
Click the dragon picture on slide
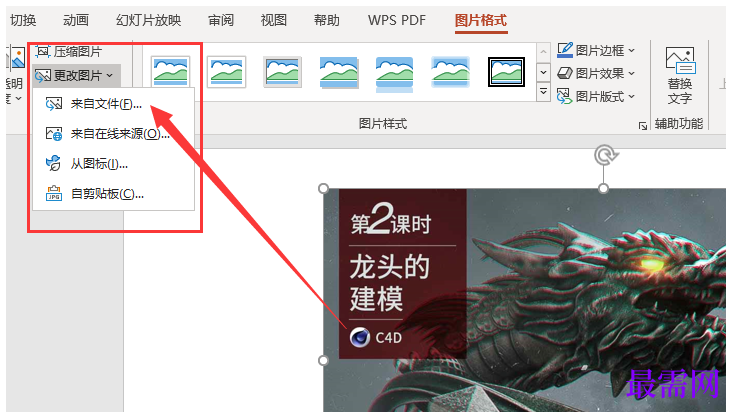524,300
